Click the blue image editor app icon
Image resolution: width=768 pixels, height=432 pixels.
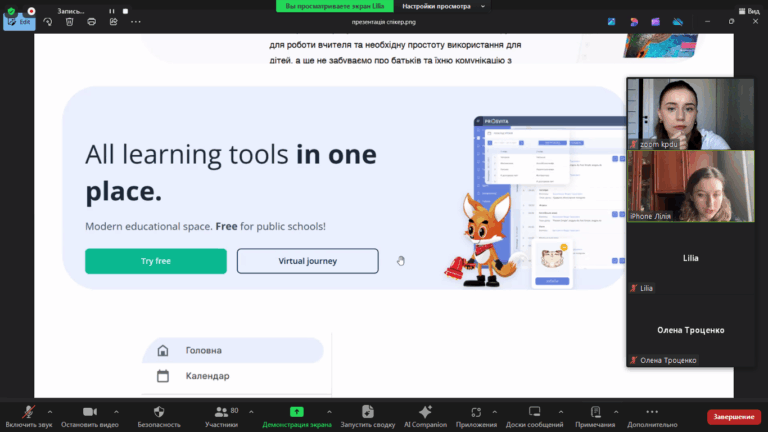(x=612, y=22)
